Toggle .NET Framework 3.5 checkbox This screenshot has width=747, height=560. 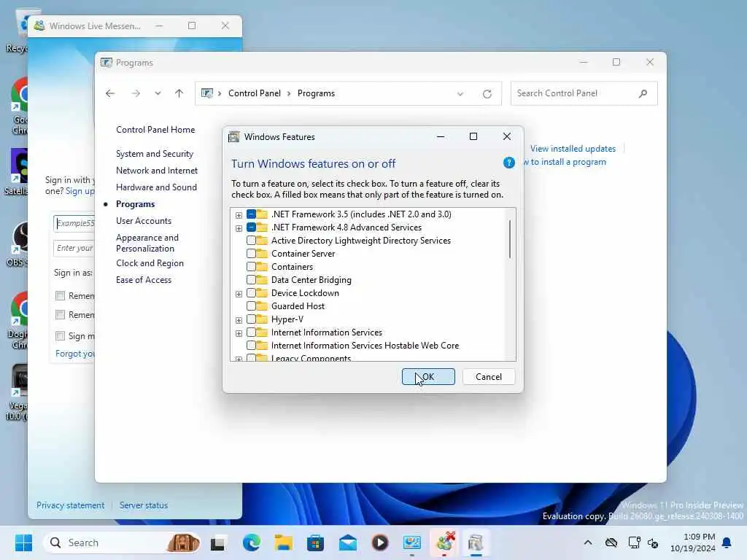(x=251, y=214)
